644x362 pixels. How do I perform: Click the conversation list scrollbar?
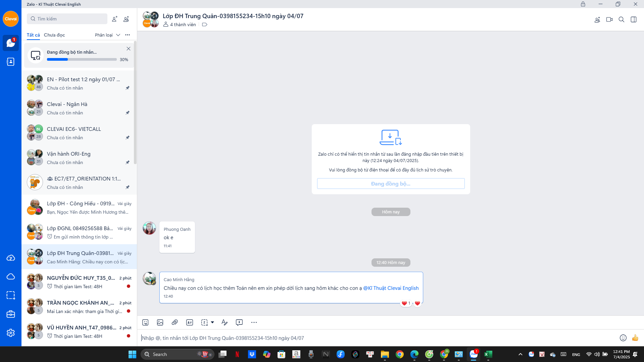[x=135, y=103]
